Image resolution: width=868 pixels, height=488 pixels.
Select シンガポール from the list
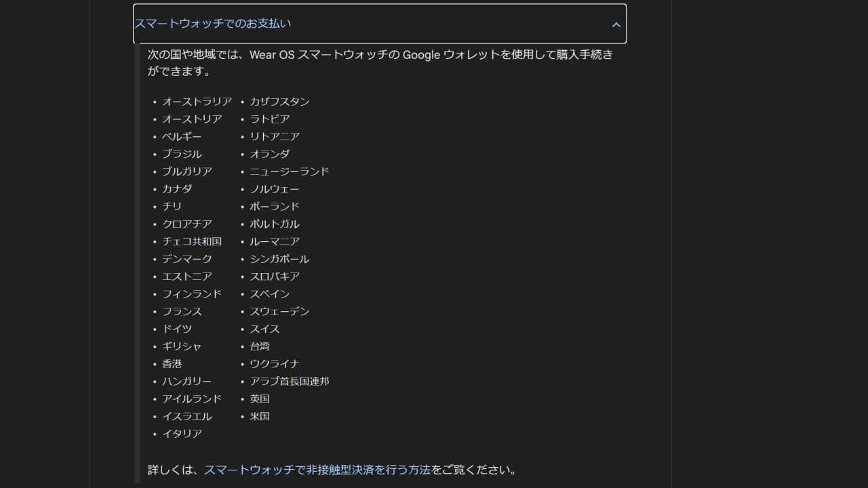279,259
